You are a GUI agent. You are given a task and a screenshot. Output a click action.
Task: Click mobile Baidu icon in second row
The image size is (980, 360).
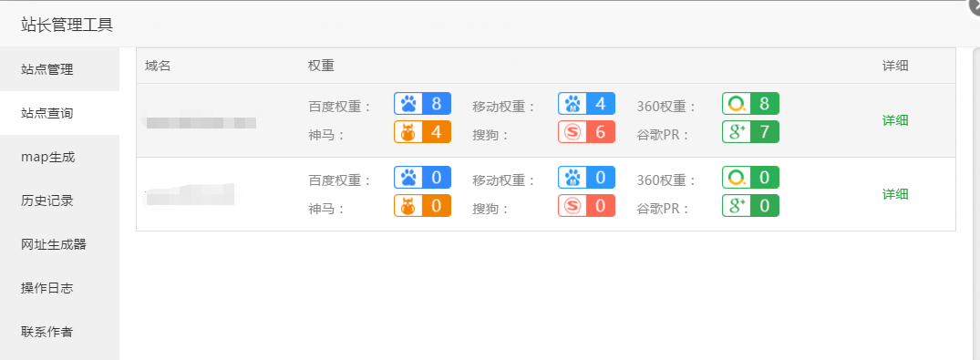573,178
